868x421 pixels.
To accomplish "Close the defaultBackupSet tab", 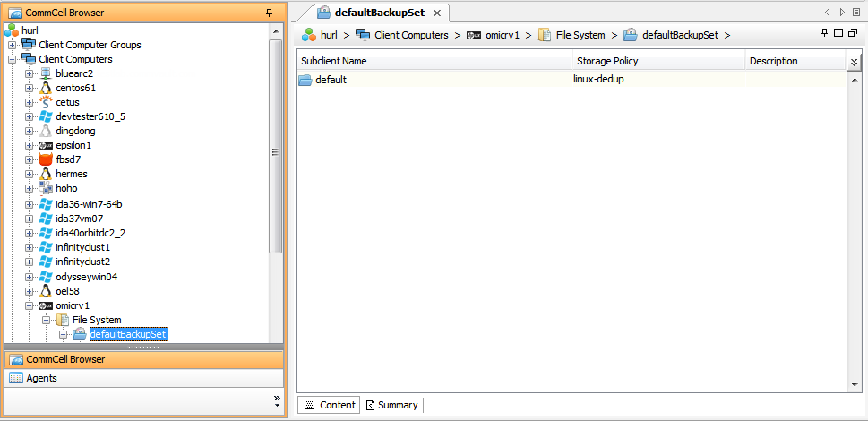I will 436,13.
